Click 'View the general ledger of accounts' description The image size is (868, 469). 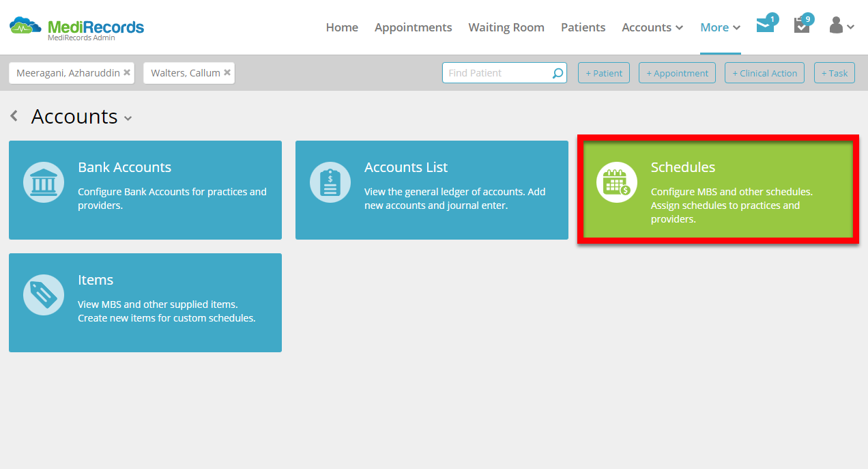coord(455,199)
